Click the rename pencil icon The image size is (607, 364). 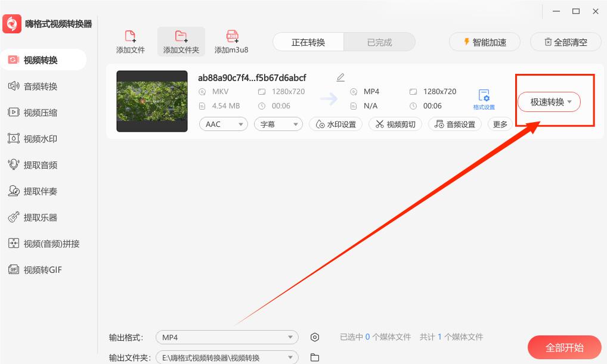click(x=340, y=77)
